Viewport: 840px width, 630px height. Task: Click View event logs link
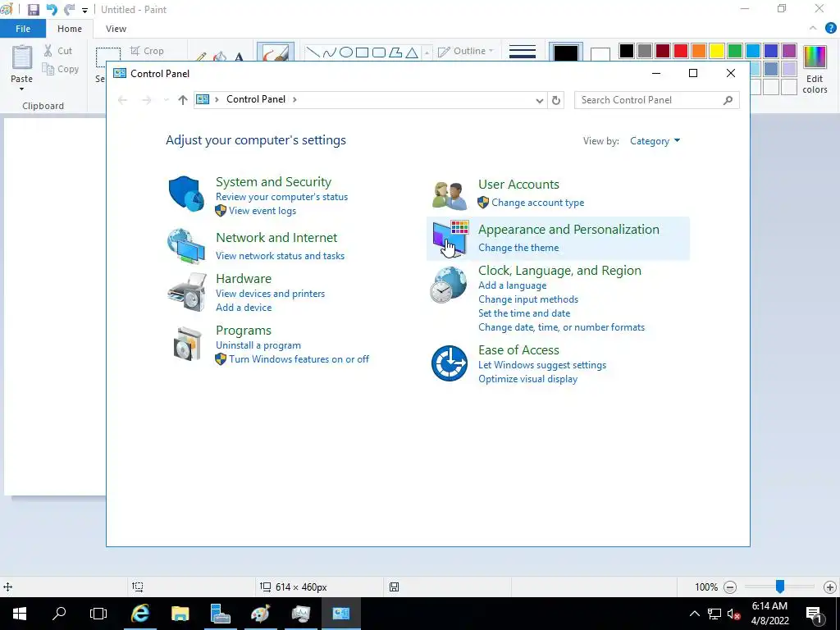(262, 211)
